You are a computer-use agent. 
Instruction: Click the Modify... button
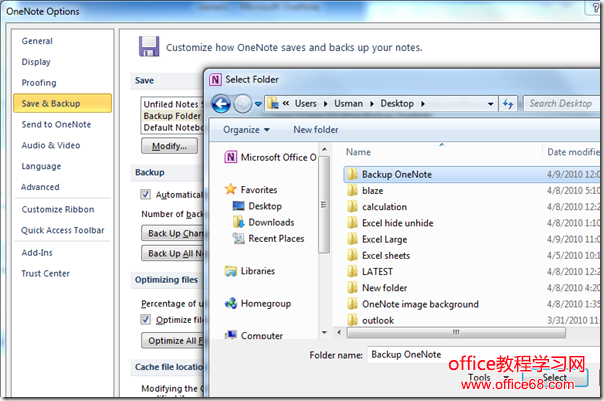pos(169,147)
